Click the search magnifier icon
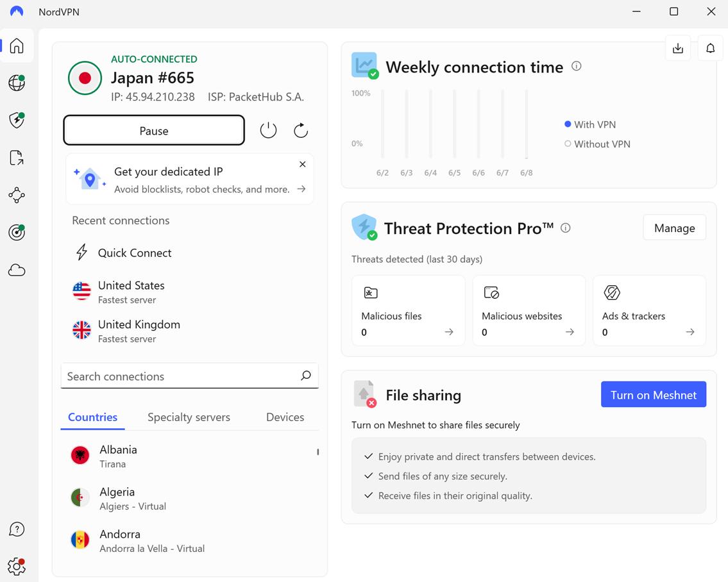The image size is (728, 582). pos(305,376)
